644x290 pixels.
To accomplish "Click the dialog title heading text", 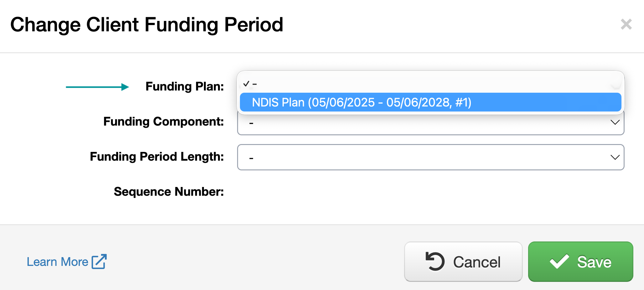I will click(147, 24).
